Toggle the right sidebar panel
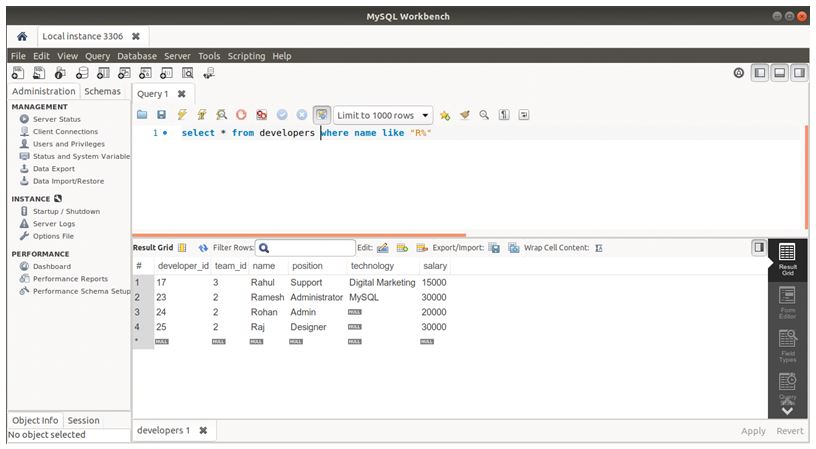This screenshot has height=449, width=816. (x=799, y=73)
